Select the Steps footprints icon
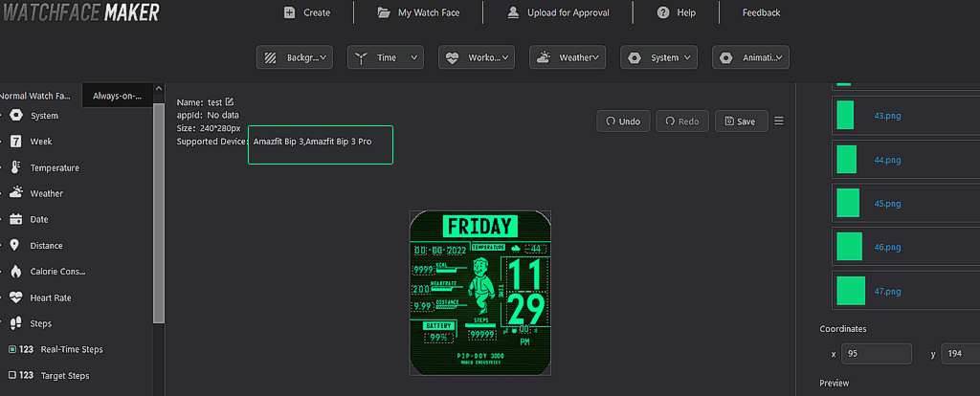The image size is (980, 396). 16,323
